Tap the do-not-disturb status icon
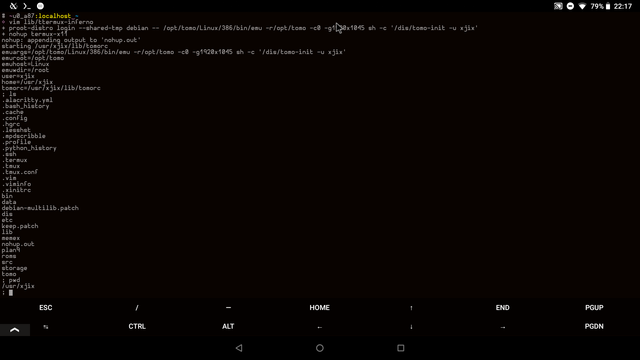The height and width of the screenshot is (360, 640). tap(570, 6)
